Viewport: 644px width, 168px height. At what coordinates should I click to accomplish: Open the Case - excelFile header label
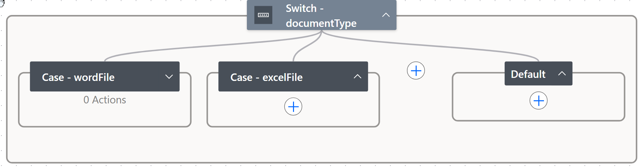click(x=266, y=77)
